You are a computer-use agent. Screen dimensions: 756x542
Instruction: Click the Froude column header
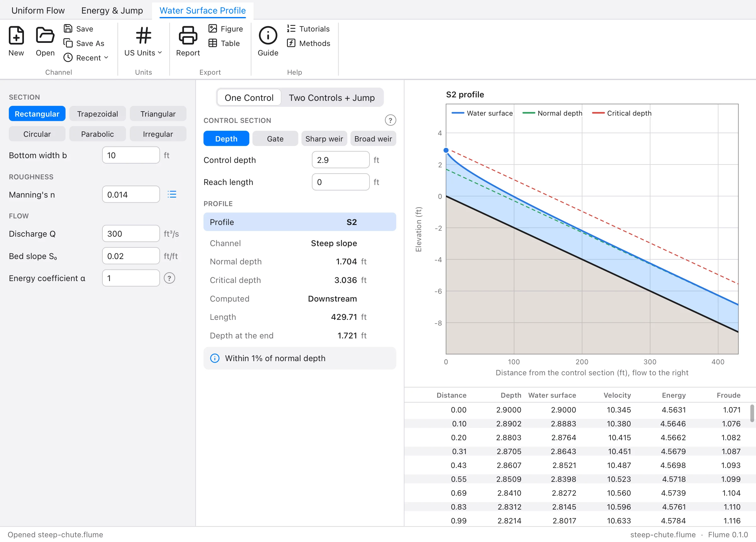click(728, 395)
